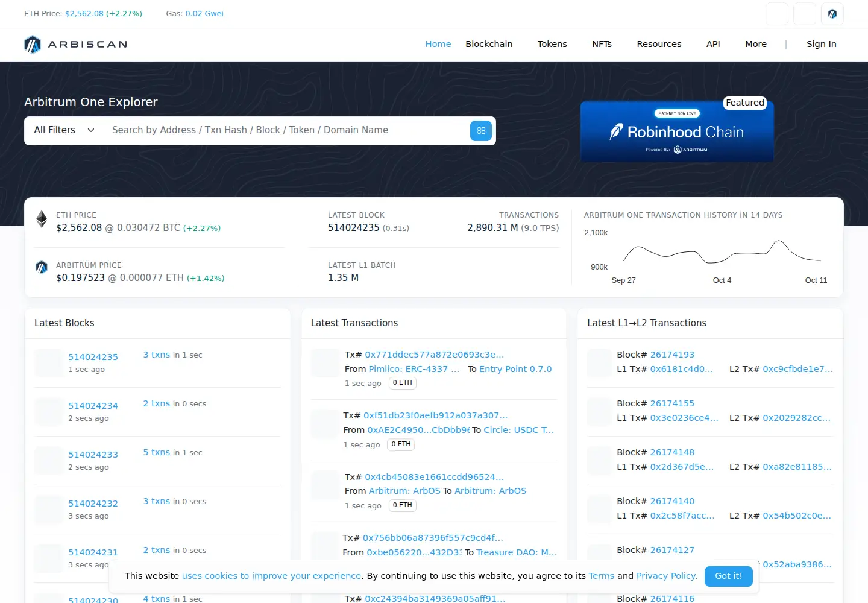Open L1 block 26174148
Viewport: 868px width, 603px height.
672,452
